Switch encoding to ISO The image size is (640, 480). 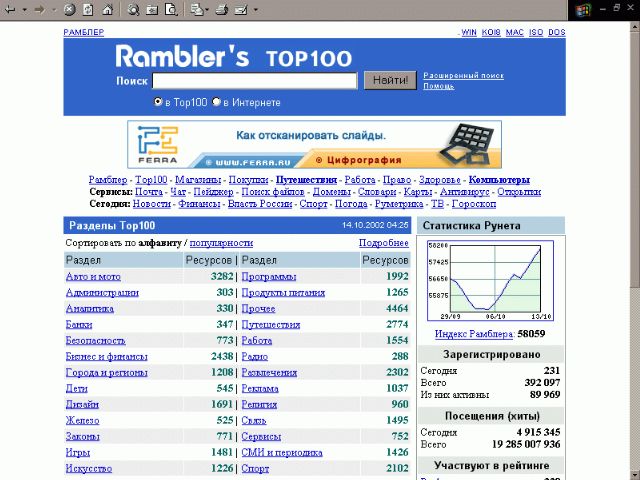(536, 32)
